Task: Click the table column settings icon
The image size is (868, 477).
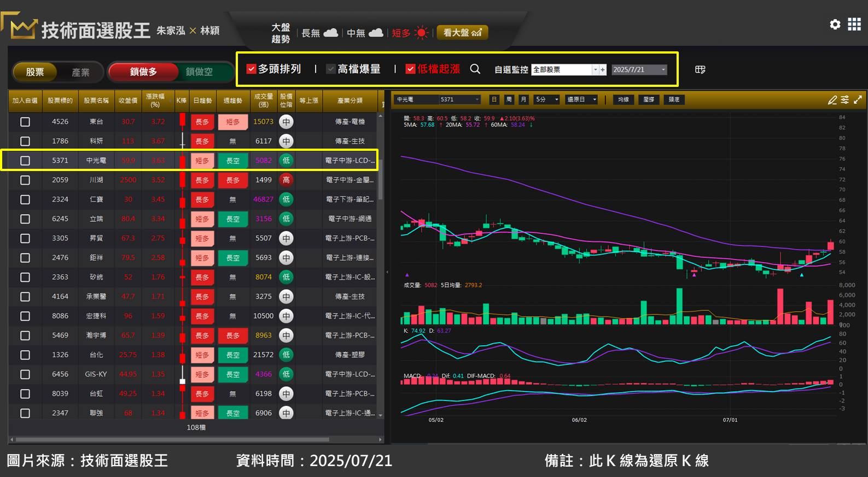Action: coord(700,69)
